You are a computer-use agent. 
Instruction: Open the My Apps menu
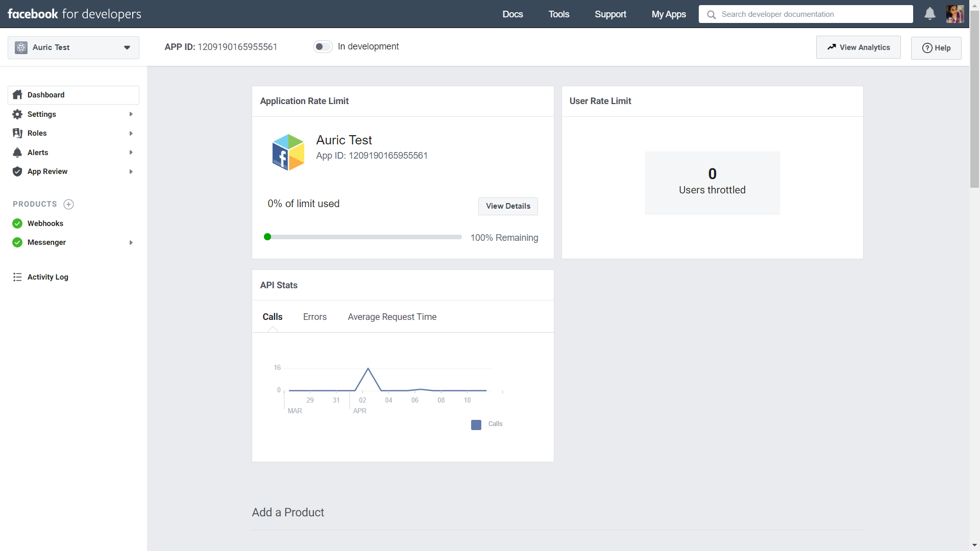pos(669,14)
